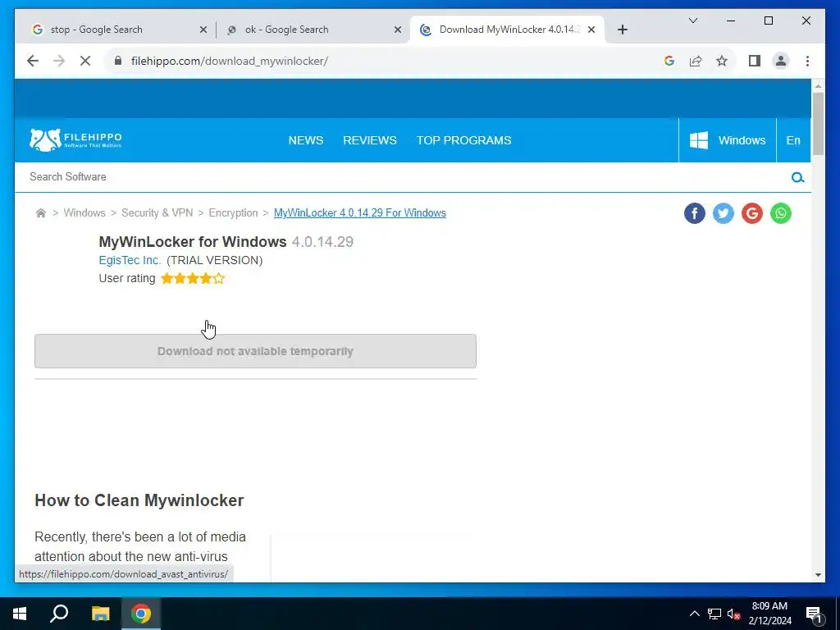Open a new tab with plus button

pos(623,30)
